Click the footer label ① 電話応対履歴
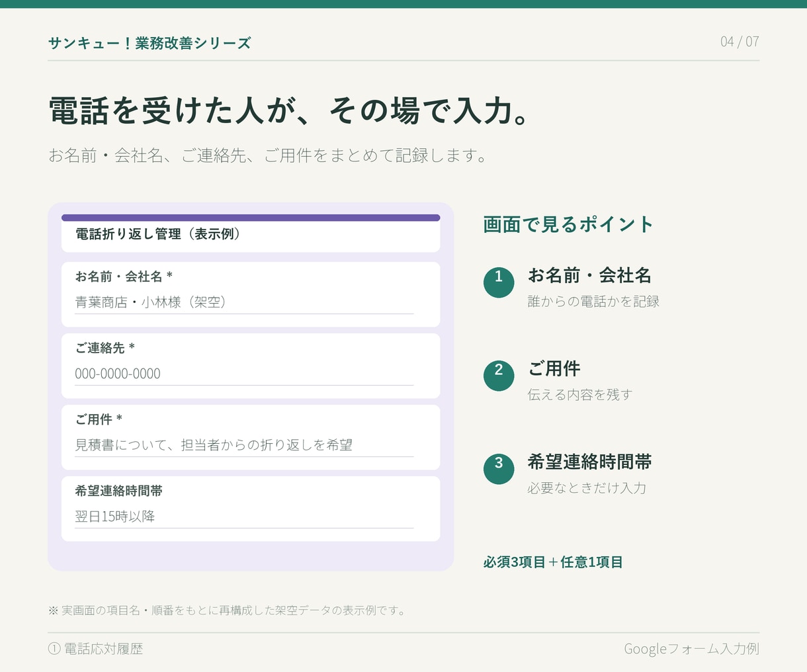This screenshot has width=807, height=672. click(95, 649)
